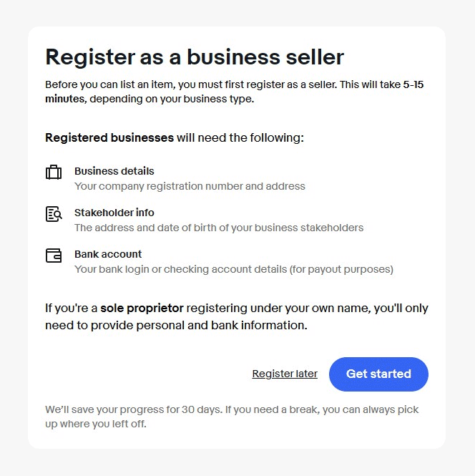
Task: Click the bank login or checking account description
Action: pyautogui.click(x=234, y=269)
